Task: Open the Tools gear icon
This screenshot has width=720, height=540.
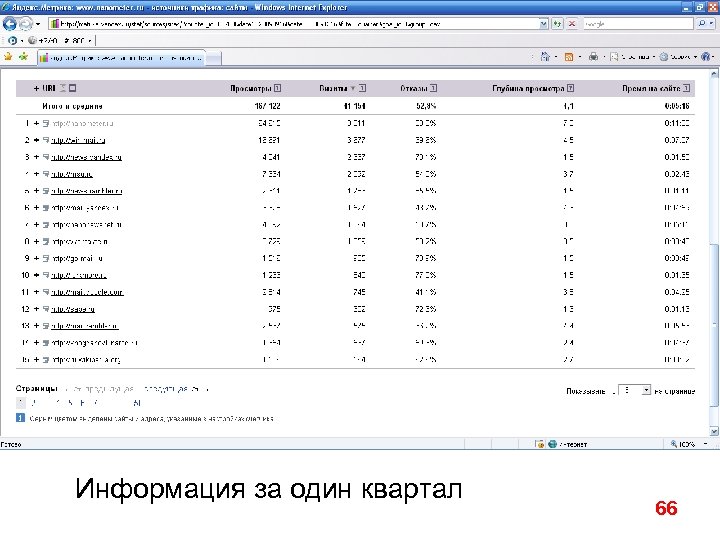Action: coord(664,57)
